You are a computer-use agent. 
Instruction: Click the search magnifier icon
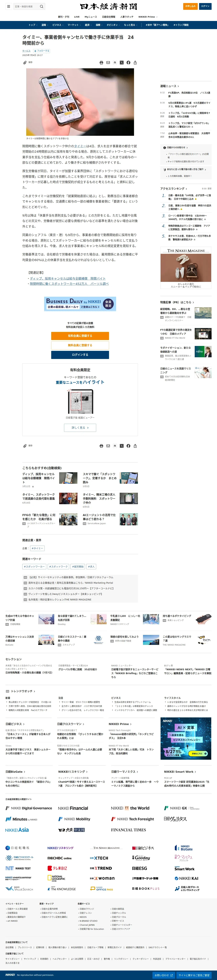[41, 6]
